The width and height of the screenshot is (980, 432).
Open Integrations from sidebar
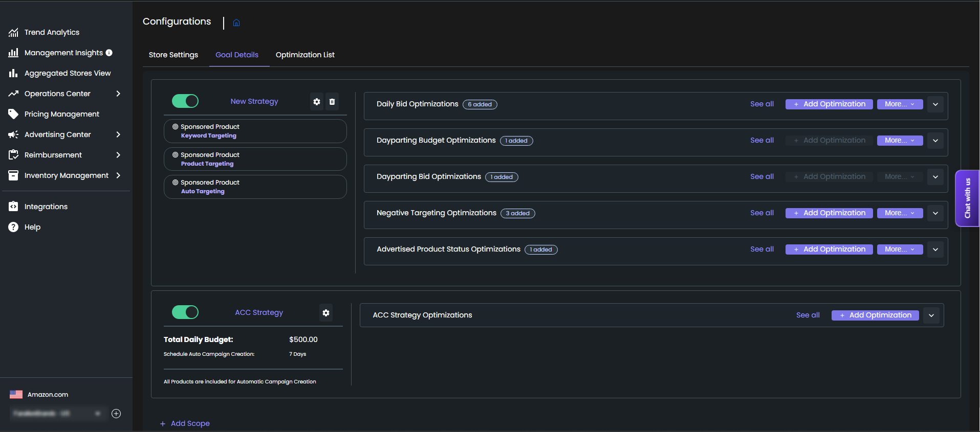46,207
